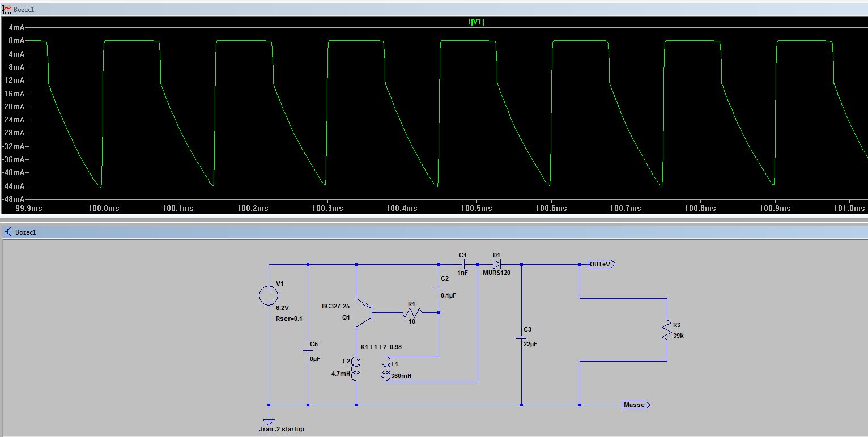Click the 101.0ms time axis label

click(850, 209)
